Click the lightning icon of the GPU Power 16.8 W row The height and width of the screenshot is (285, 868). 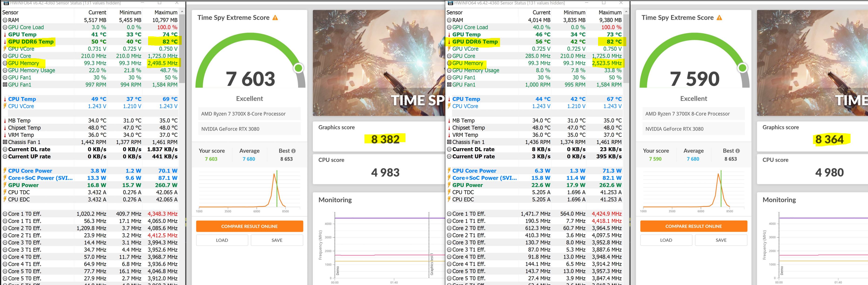pyautogui.click(x=5, y=185)
